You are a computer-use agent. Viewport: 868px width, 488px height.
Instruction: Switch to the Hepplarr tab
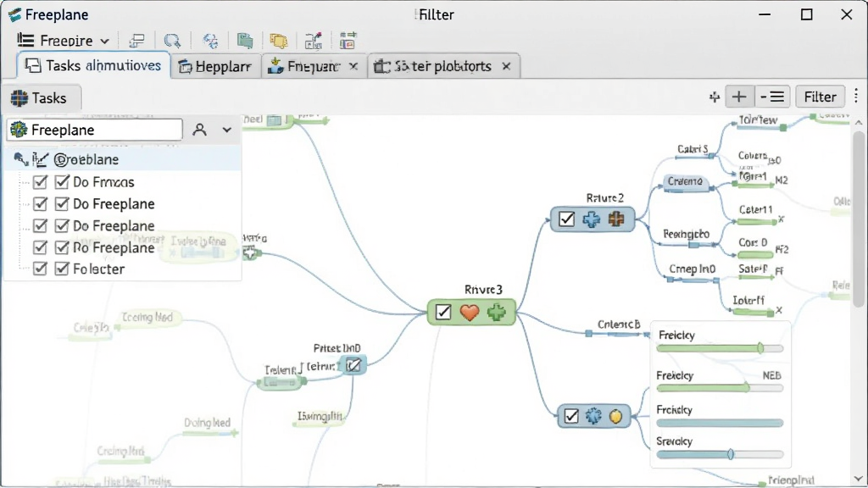click(215, 66)
